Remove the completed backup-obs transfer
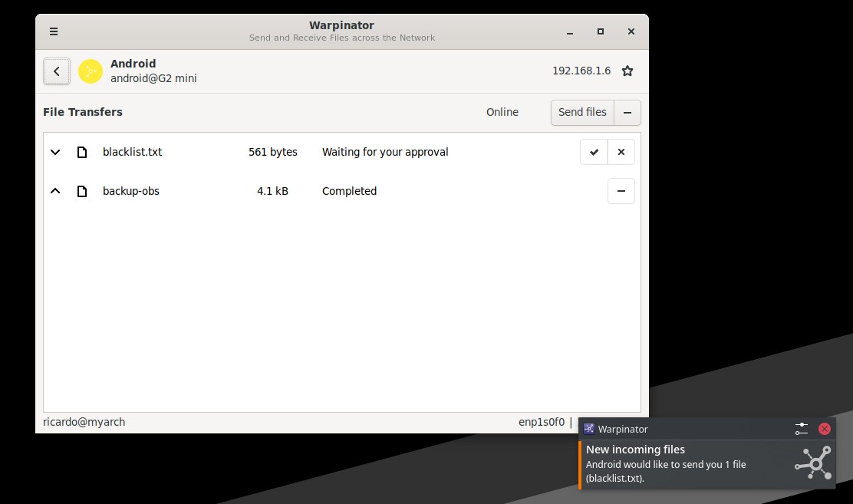853x504 pixels. [x=621, y=191]
